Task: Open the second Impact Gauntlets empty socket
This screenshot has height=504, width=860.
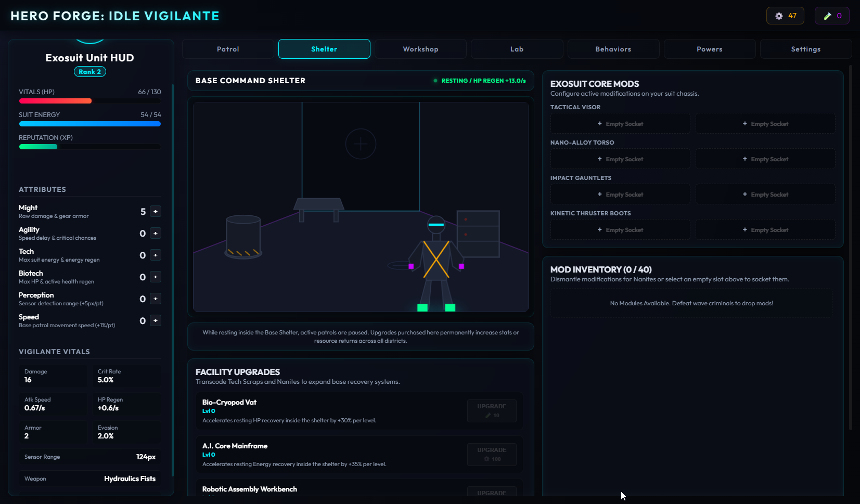Action: (765, 195)
